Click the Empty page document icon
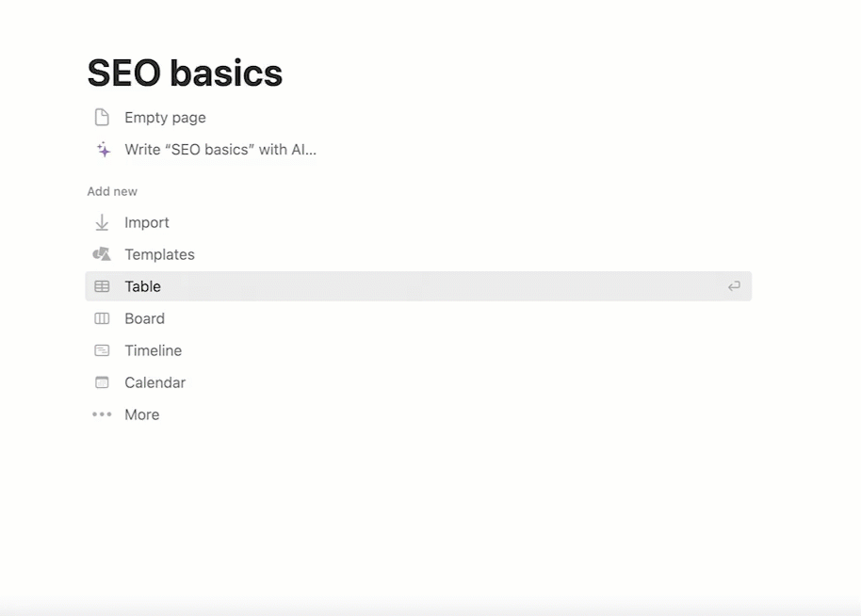The image size is (861, 616). (102, 117)
